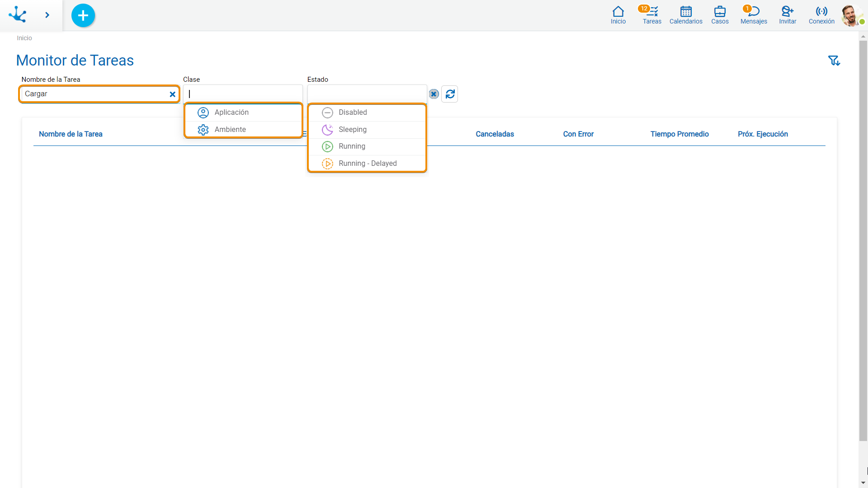Image resolution: width=868 pixels, height=488 pixels.
Task: Click the Inicio breadcrumb link
Action: pos(24,38)
